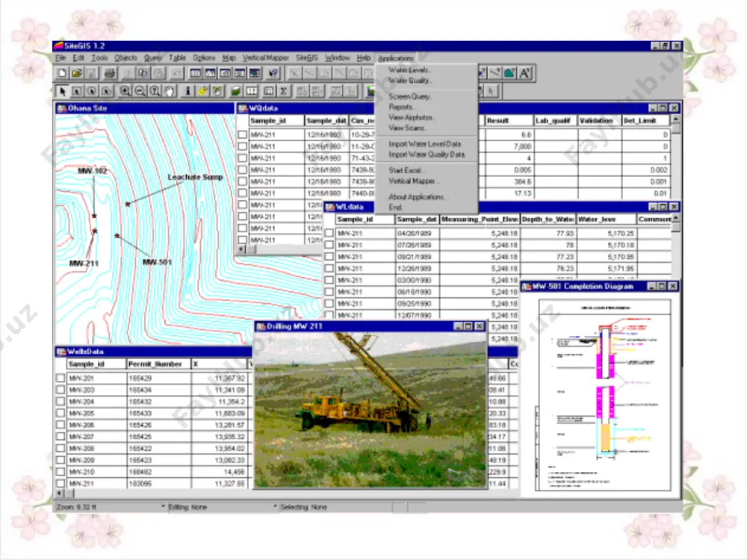The height and width of the screenshot is (560, 747).
Task: Click the New Table toolbar icon
Action: coord(62,73)
